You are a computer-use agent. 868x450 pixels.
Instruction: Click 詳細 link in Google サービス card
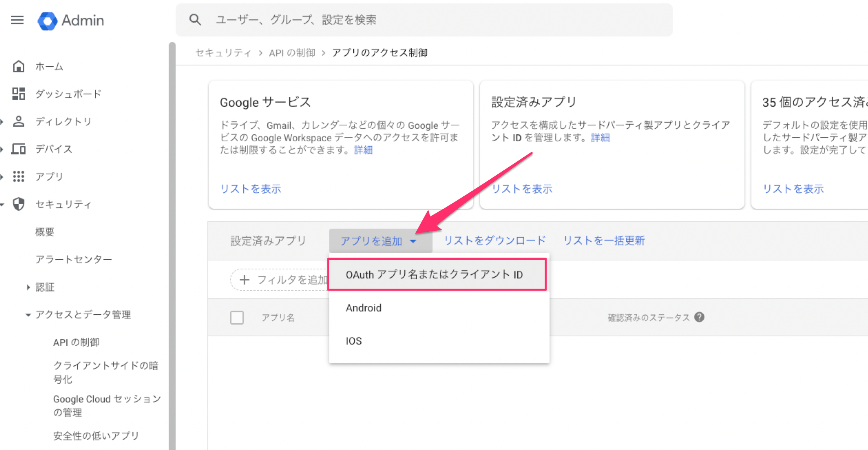pos(363,150)
